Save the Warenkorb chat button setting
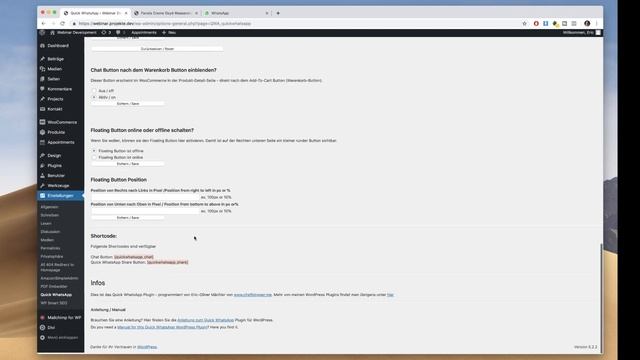 point(128,104)
